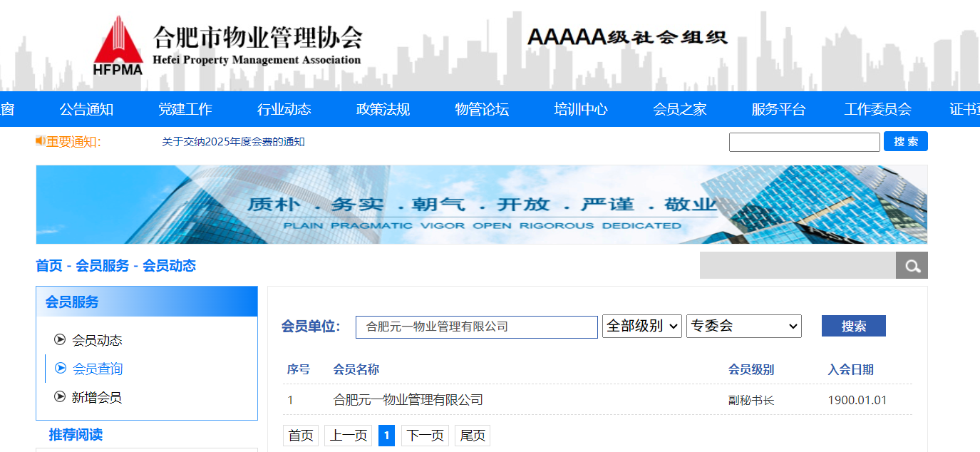Click the 会员服务 breadcrumb link
The width and height of the screenshot is (980, 452).
[x=103, y=266]
